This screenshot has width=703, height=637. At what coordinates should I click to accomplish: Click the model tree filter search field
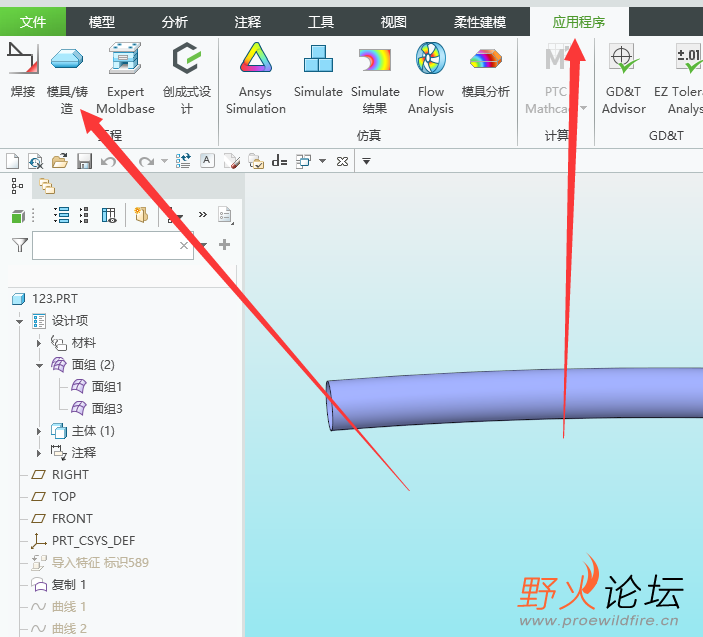pos(113,245)
